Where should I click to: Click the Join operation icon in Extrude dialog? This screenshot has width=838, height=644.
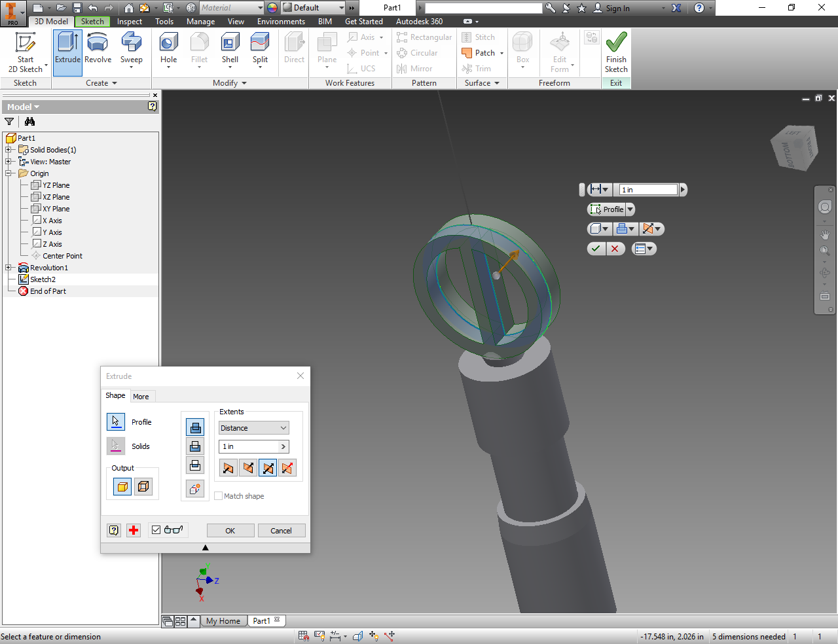pos(195,427)
